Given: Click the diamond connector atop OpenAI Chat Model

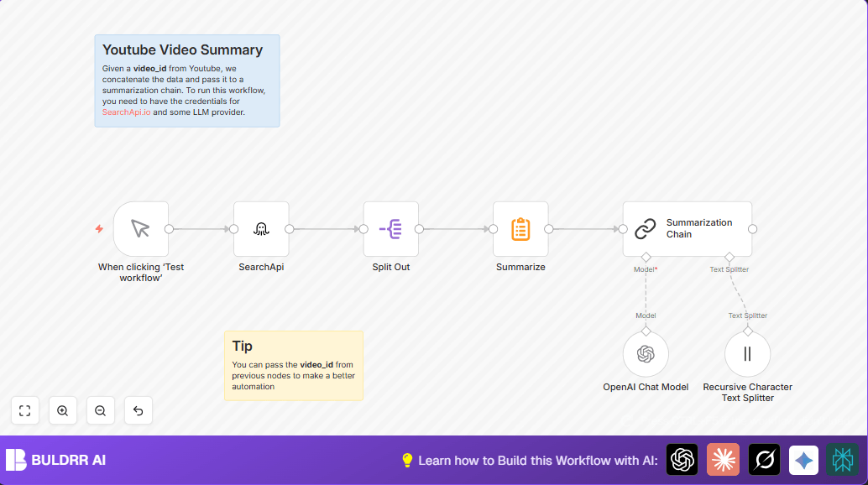Looking at the screenshot, I should pyautogui.click(x=646, y=331).
